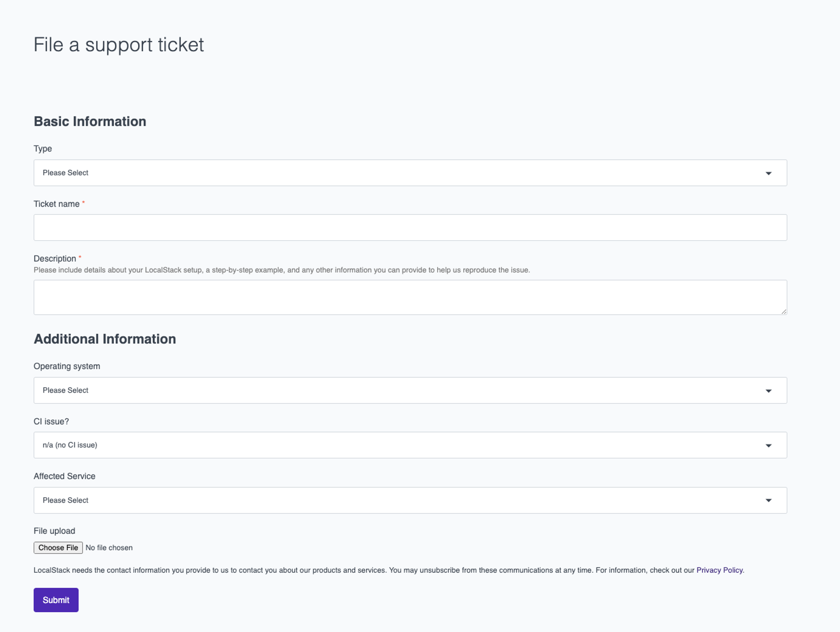Click the Affected Service chevron arrow
Screen dimensions: 840x632
point(769,500)
